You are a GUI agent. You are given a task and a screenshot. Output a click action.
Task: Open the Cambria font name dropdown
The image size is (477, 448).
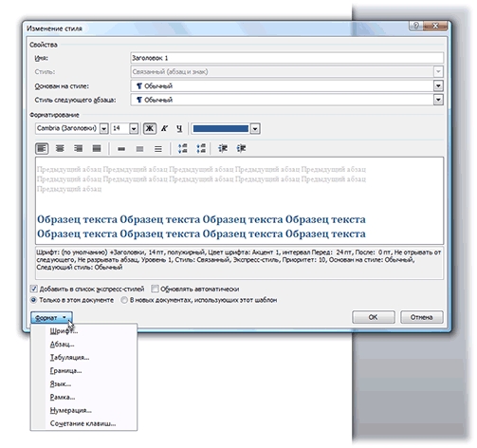[x=103, y=128]
